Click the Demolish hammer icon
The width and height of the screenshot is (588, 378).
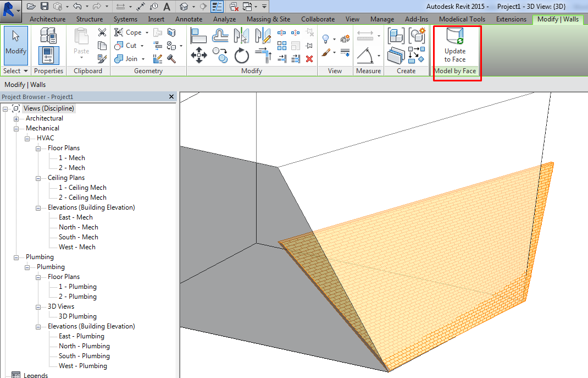point(171,59)
